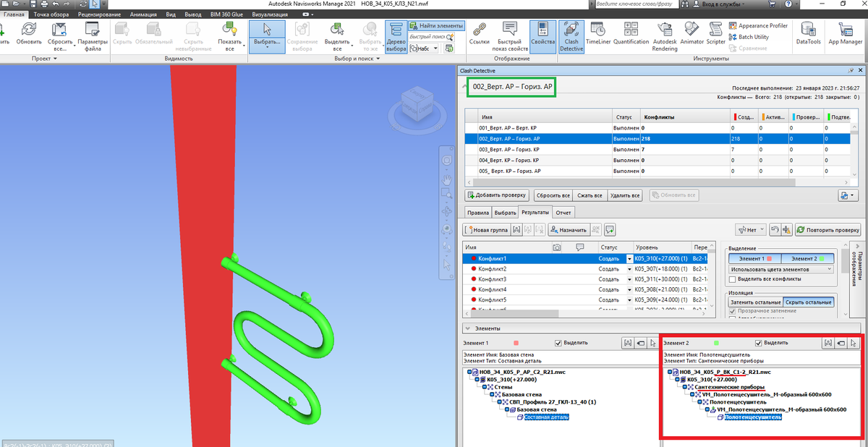Enable Выделить все конфликты checkbox
868x447 pixels.
[x=733, y=278]
